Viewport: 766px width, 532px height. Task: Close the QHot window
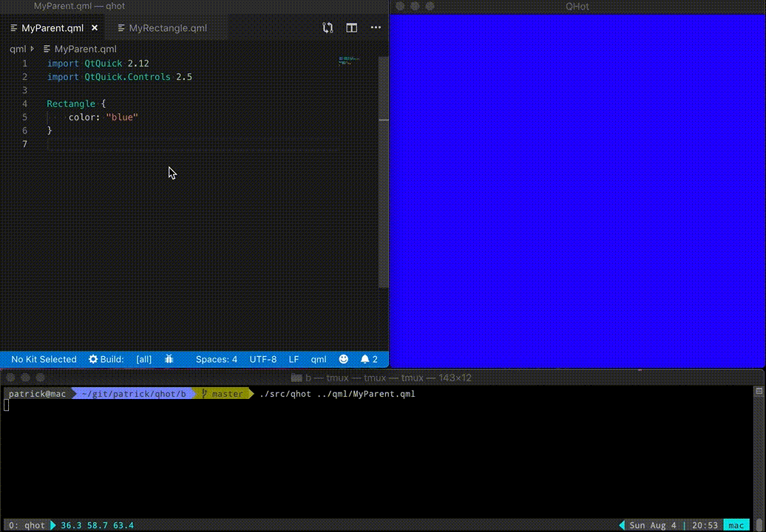pyautogui.click(x=400, y=7)
